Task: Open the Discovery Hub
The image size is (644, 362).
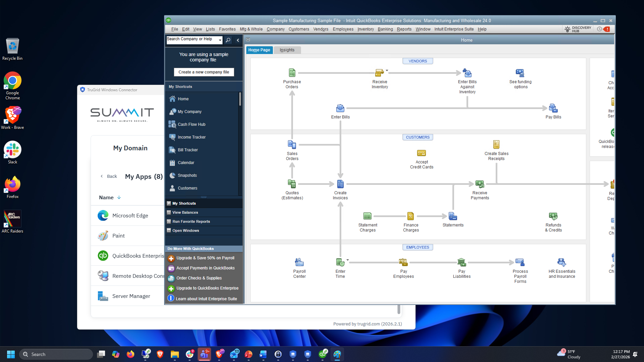Action: 577,29
